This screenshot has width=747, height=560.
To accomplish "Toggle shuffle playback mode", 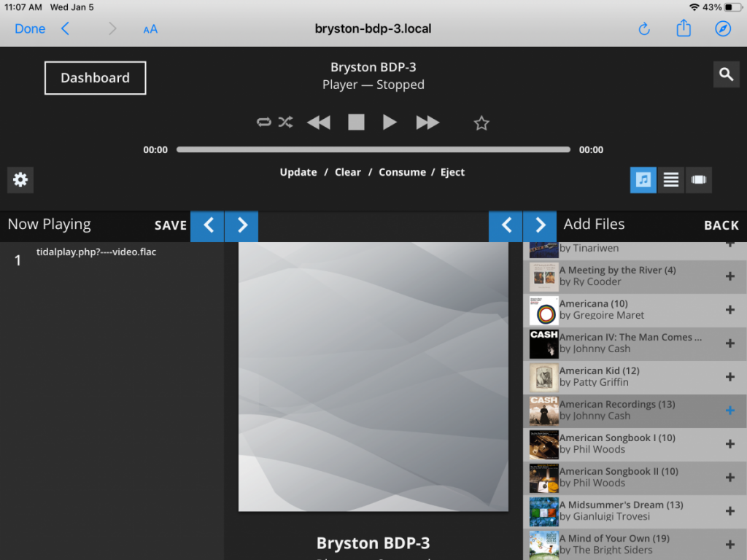I will click(x=286, y=122).
